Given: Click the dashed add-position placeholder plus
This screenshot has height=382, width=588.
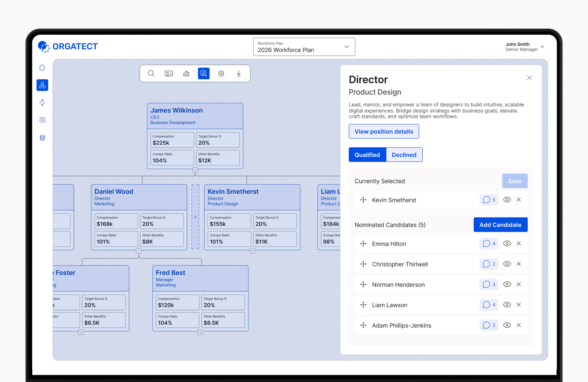Looking at the screenshot, I should [195, 217].
